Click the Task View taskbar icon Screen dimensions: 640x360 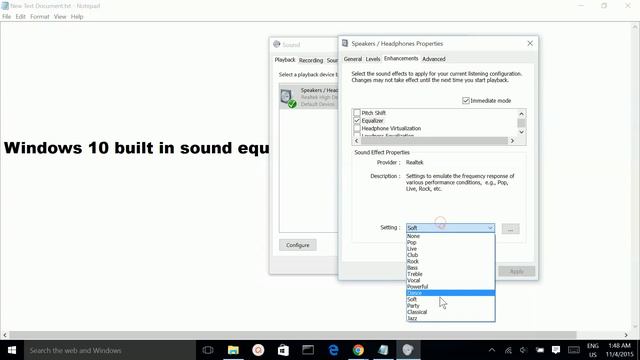pos(208,350)
